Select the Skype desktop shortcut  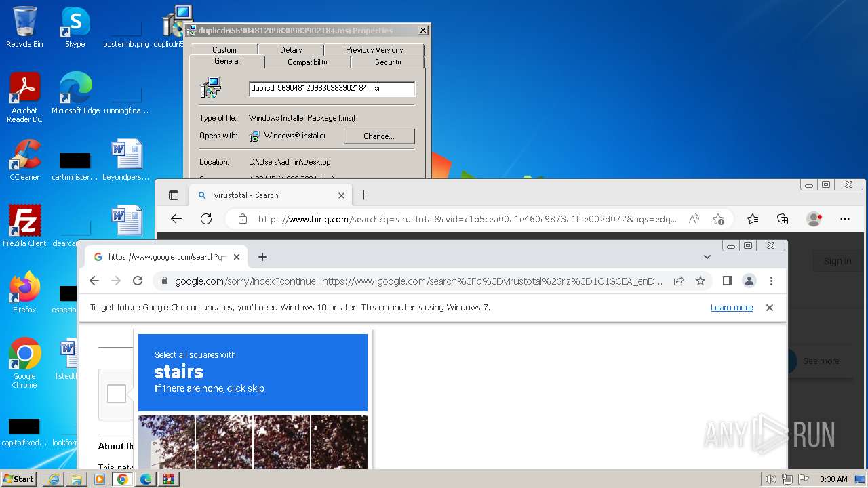75,27
